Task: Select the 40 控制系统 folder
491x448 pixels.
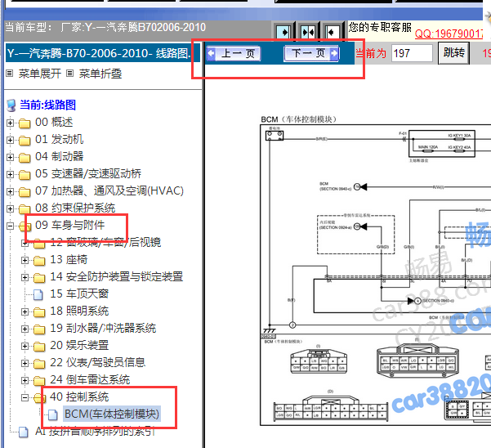Action: [79, 396]
